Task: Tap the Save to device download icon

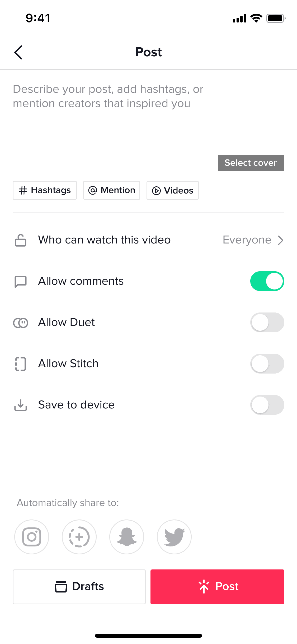Action: tap(20, 405)
